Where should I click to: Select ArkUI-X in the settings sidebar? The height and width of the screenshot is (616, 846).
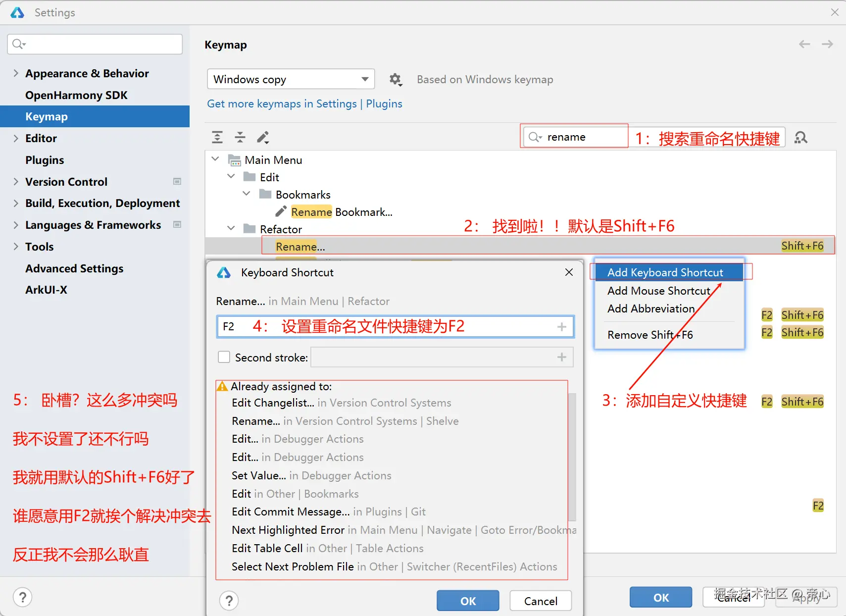point(46,290)
